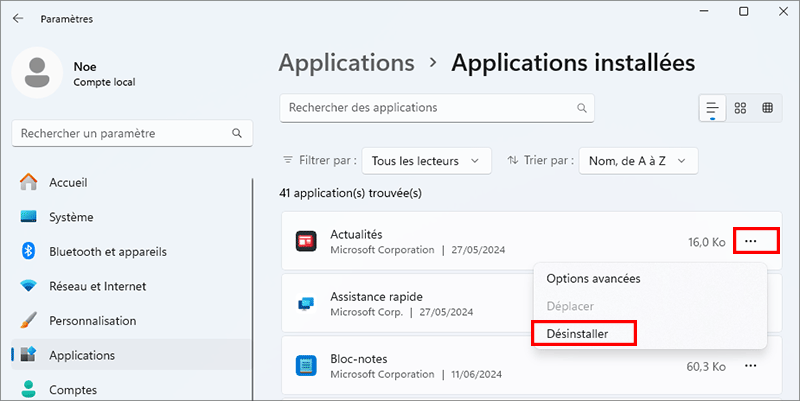Click the Applications breadcrumb link
The height and width of the screenshot is (401, 800).
click(x=346, y=63)
